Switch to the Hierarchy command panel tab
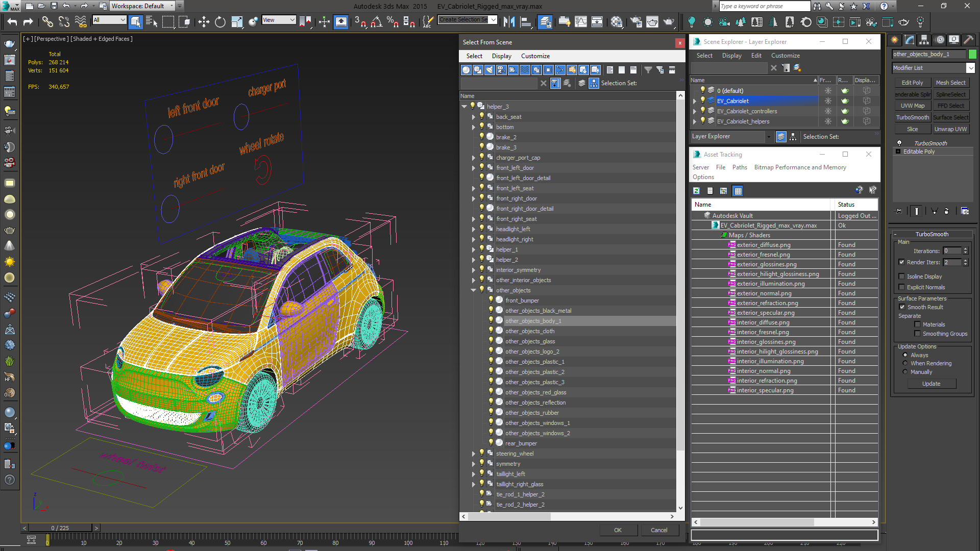This screenshot has height=551, width=980. click(x=924, y=40)
